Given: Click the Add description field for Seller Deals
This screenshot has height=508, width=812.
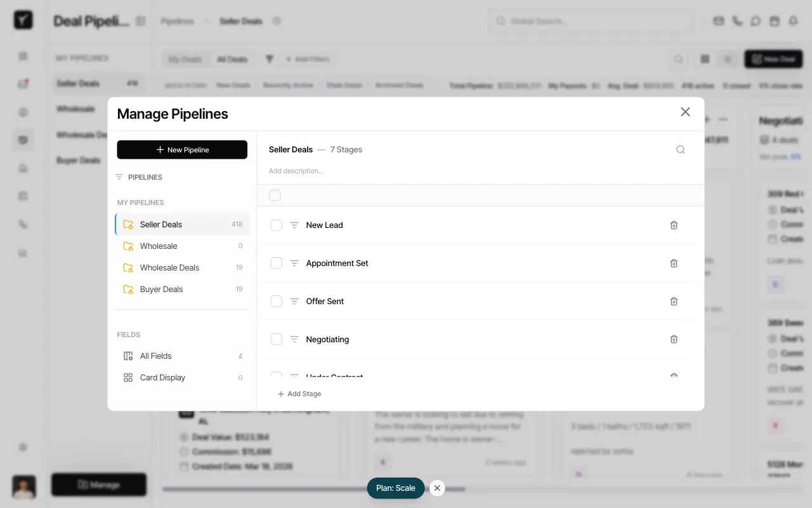Looking at the screenshot, I should (x=296, y=170).
